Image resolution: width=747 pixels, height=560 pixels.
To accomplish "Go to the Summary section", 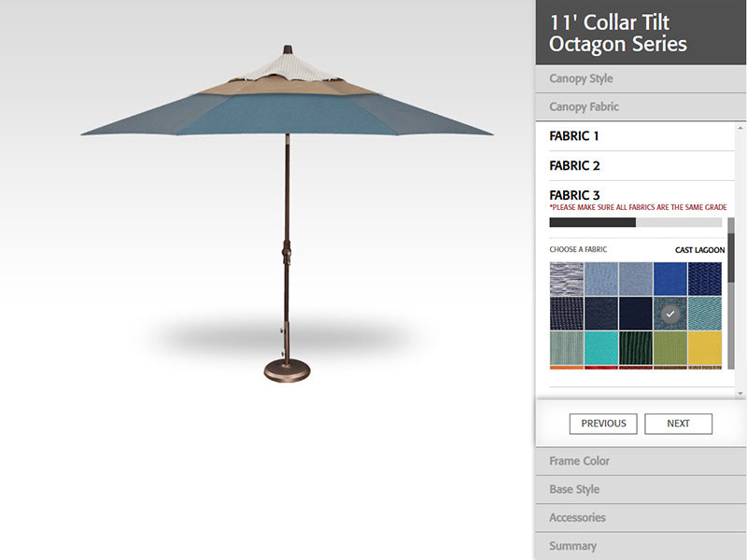I will (x=641, y=546).
